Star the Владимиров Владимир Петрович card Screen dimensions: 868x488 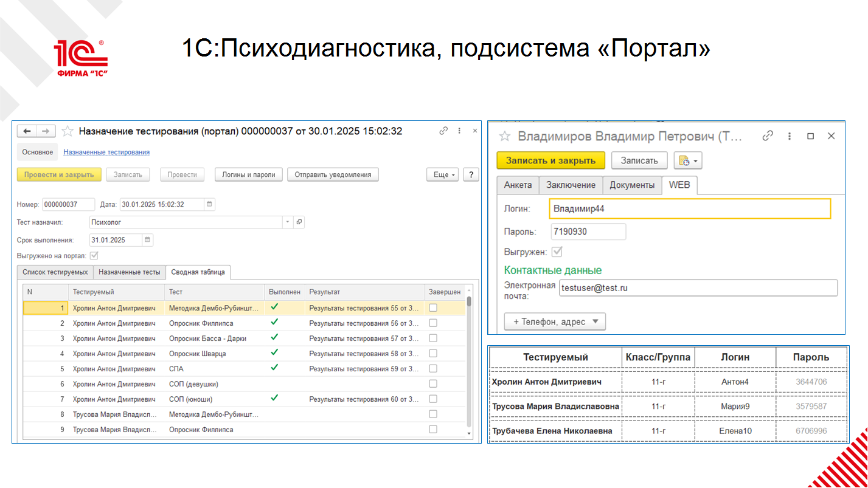coord(505,136)
